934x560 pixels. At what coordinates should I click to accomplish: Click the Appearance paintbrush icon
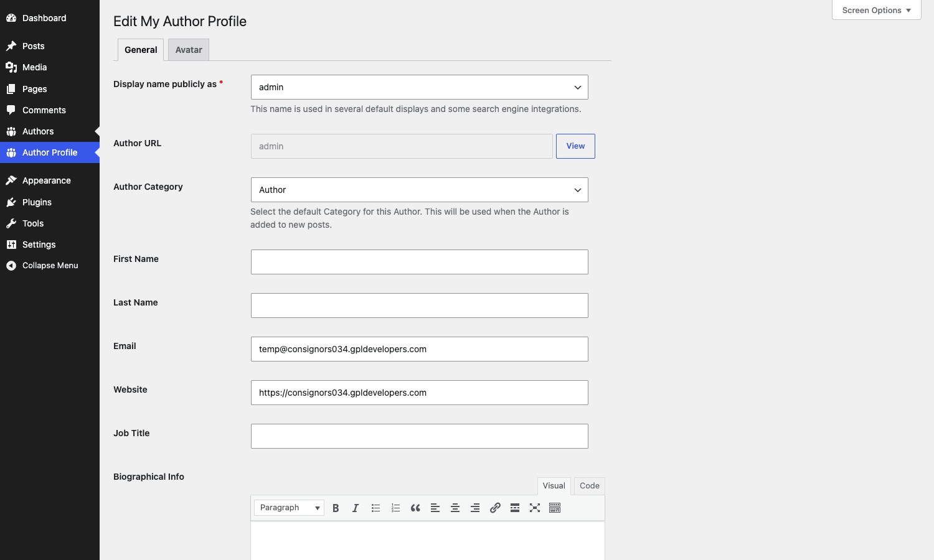coord(11,180)
